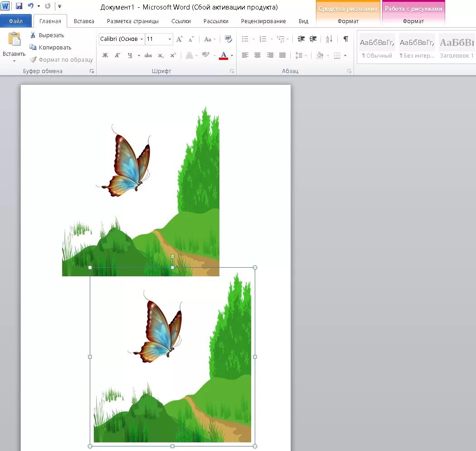Click the Redo icon
The width and height of the screenshot is (476, 451).
click(x=48, y=6)
